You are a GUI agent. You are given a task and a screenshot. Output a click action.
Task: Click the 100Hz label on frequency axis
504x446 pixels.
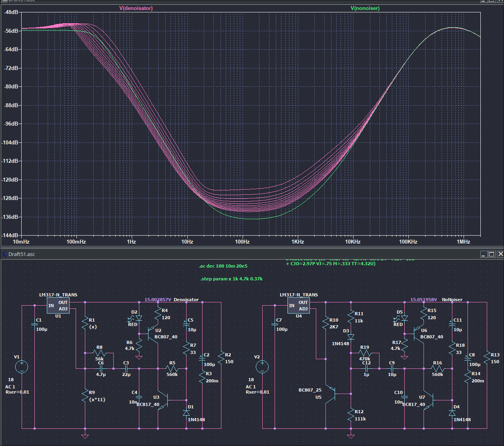(x=243, y=242)
